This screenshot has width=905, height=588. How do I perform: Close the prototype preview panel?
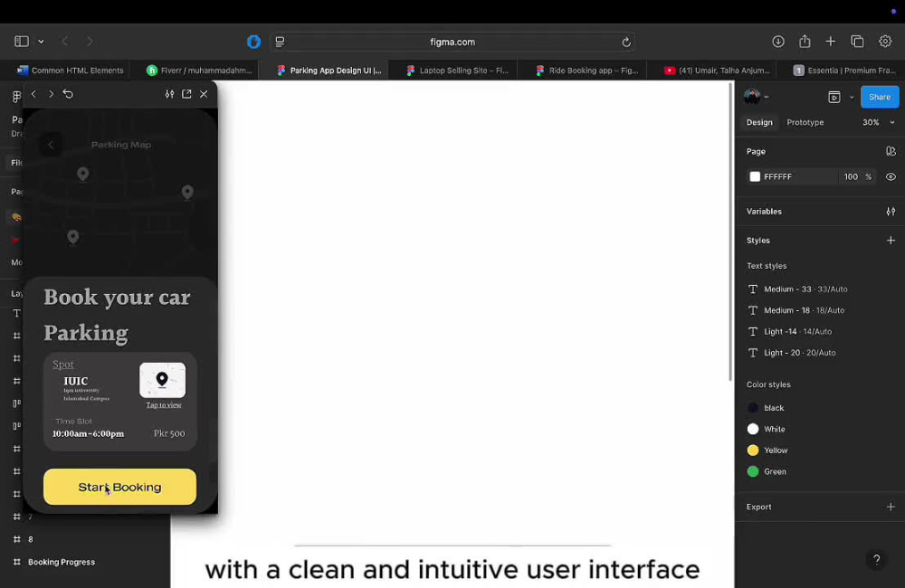tap(204, 94)
